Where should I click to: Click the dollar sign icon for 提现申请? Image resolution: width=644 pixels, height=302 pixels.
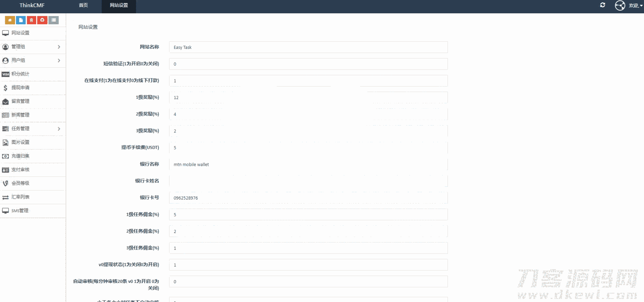[5, 88]
